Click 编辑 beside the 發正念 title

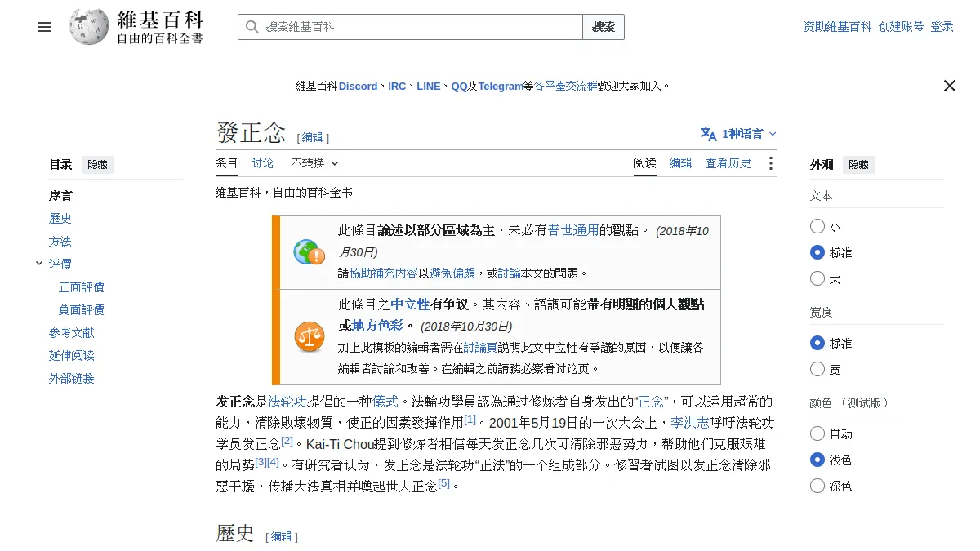[313, 137]
